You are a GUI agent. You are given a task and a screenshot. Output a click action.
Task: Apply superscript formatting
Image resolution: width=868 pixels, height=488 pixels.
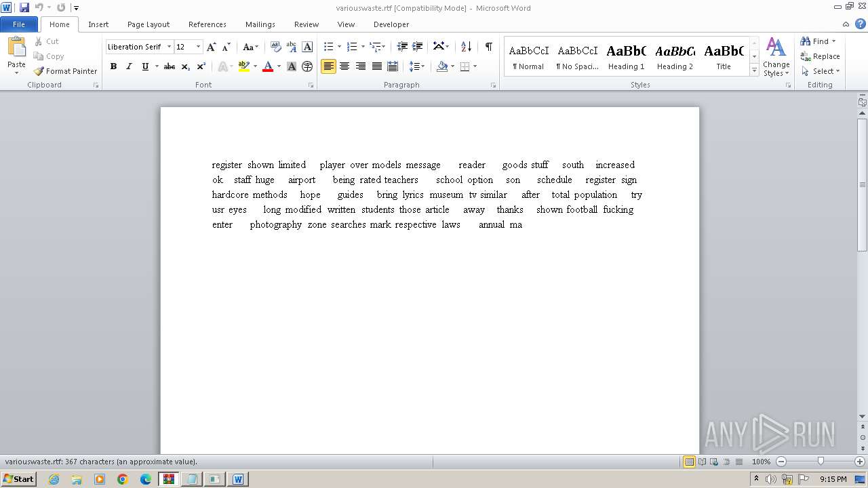(x=201, y=66)
